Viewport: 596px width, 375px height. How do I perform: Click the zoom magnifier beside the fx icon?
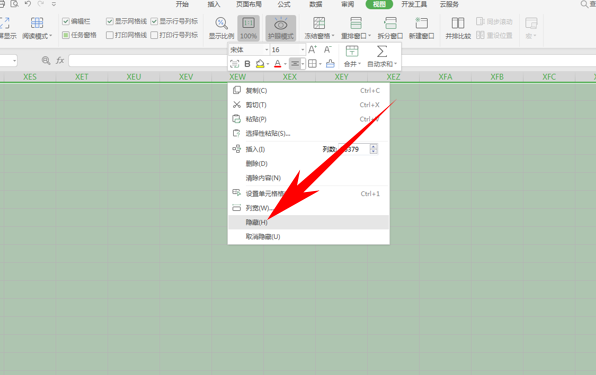(x=46, y=60)
